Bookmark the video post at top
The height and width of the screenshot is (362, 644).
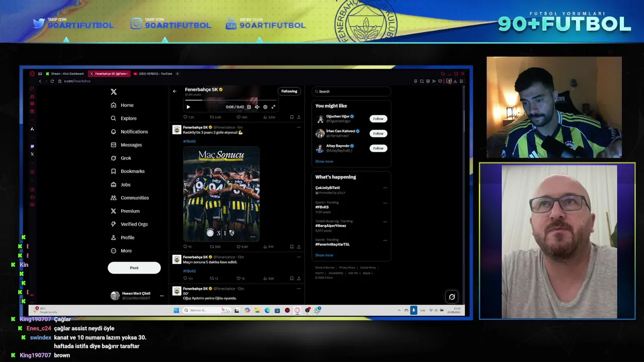291,117
